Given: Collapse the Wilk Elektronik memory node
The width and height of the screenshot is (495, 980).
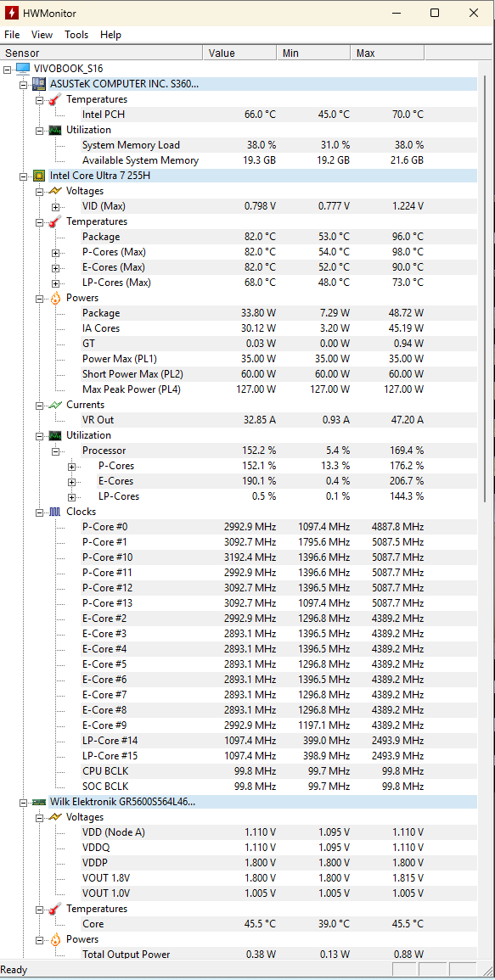Looking at the screenshot, I should 23,802.
